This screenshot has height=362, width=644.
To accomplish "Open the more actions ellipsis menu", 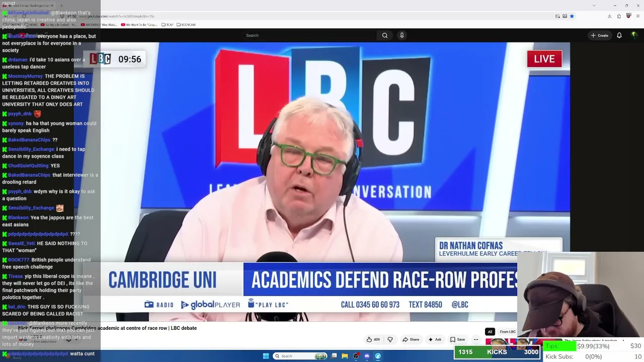I will point(475,339).
